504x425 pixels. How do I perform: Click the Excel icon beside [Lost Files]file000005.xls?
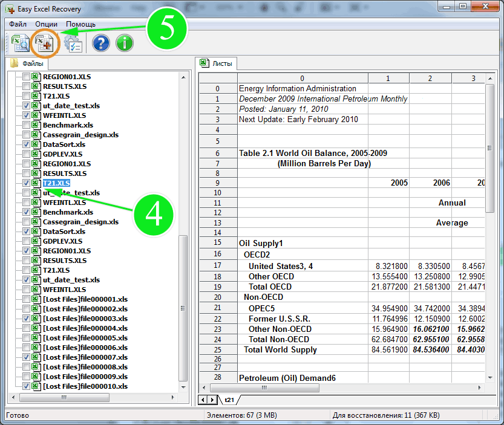[36, 338]
